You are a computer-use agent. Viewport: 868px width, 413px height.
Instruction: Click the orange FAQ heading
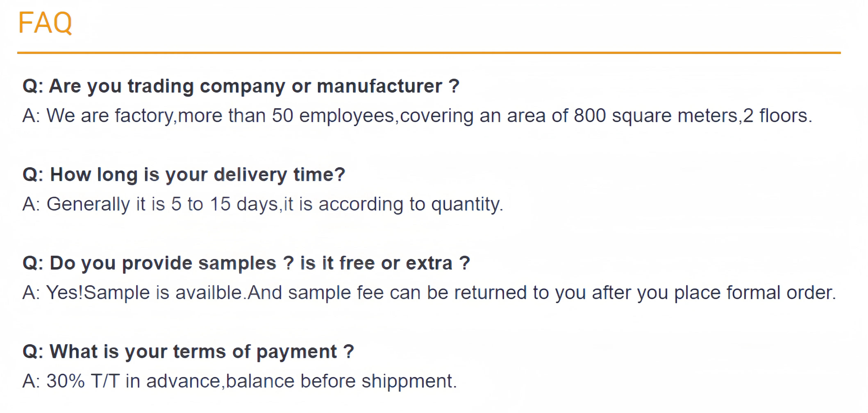coord(45,23)
